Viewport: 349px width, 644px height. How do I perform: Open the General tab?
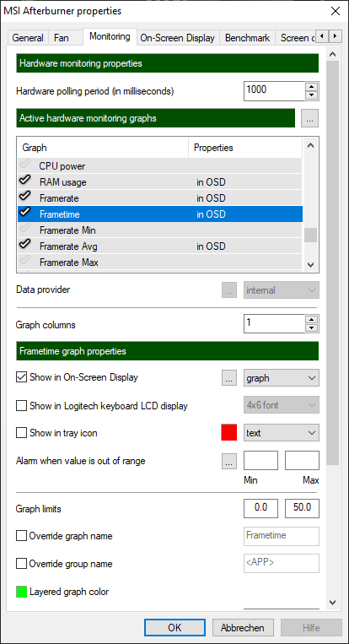click(28, 38)
